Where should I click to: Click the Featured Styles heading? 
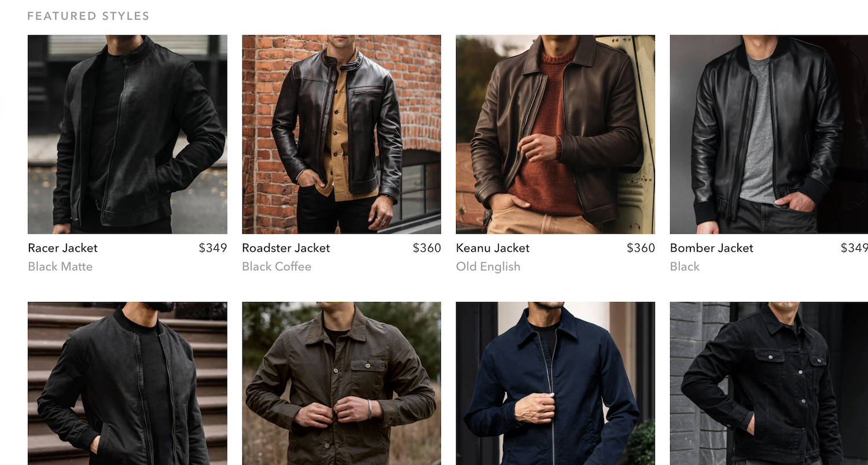pyautogui.click(x=89, y=16)
